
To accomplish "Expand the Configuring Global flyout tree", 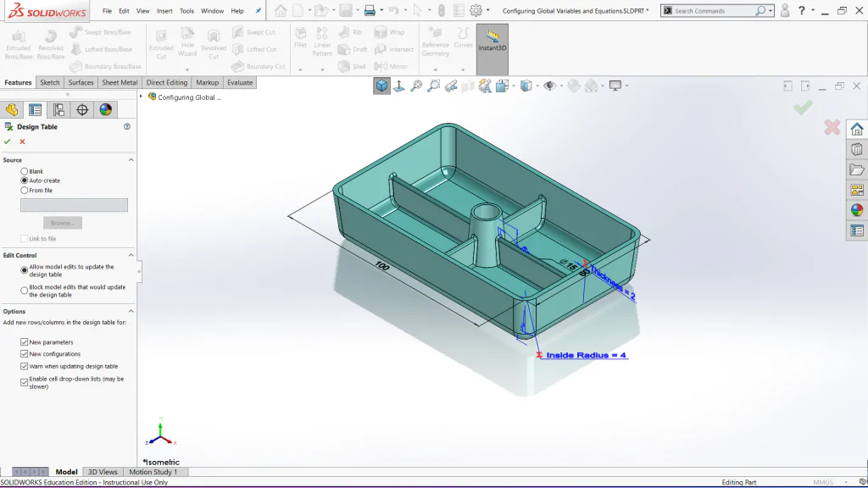I will click(142, 97).
